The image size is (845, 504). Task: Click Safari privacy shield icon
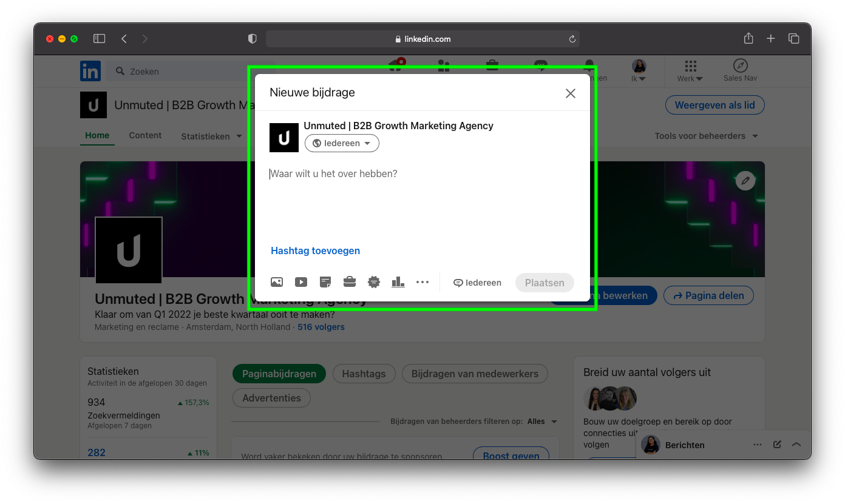click(253, 39)
